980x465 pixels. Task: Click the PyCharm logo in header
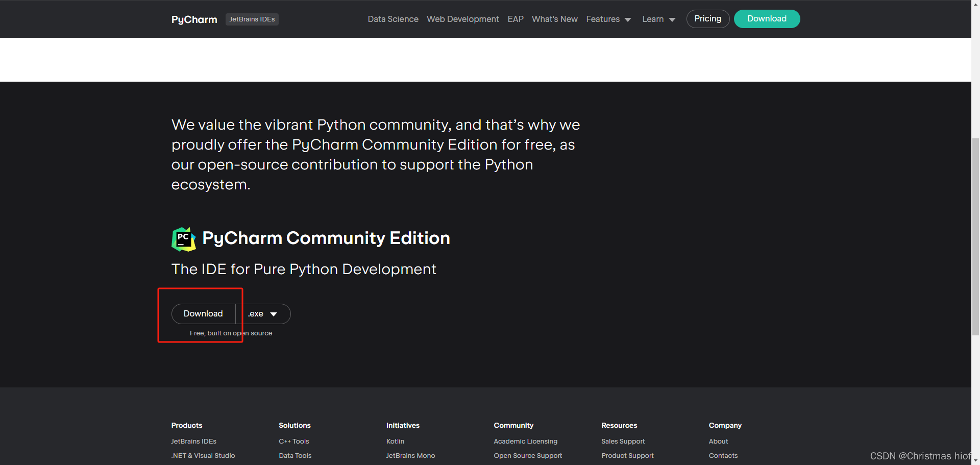pyautogui.click(x=194, y=19)
